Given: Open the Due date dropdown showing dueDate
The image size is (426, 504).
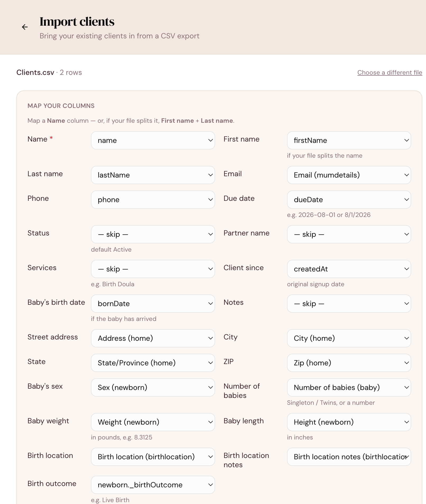Looking at the screenshot, I should coord(349,200).
